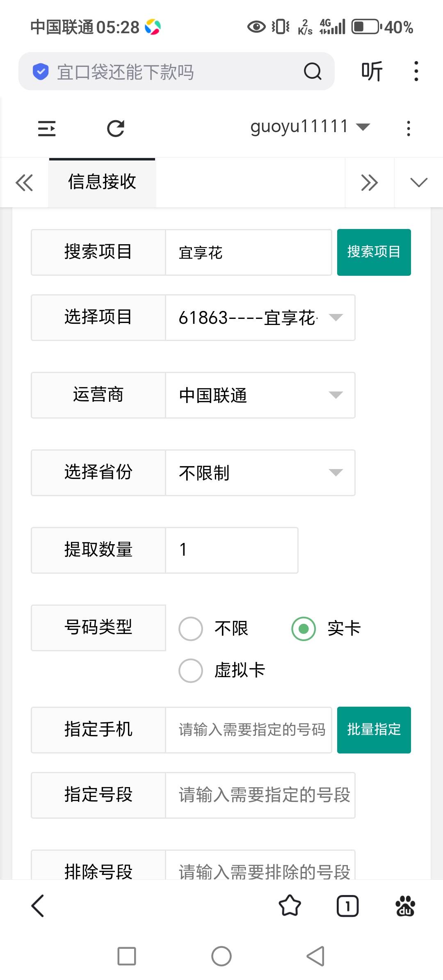This screenshot has width=443, height=980.
Task: Open the 选择省份 province dropdown
Action: pyautogui.click(x=260, y=473)
